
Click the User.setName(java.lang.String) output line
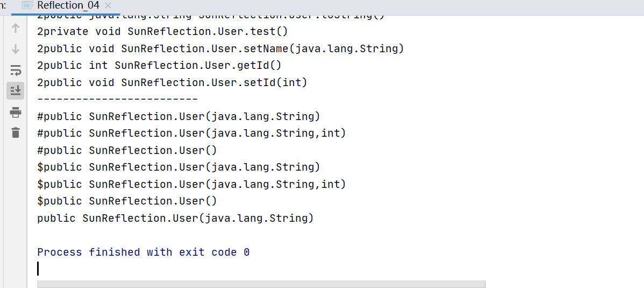220,48
